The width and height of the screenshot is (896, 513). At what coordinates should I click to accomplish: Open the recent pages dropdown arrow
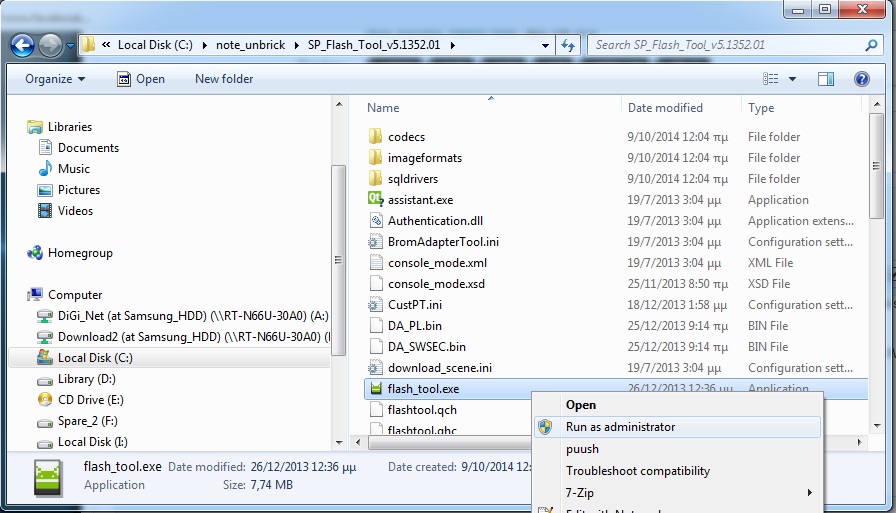[70, 46]
